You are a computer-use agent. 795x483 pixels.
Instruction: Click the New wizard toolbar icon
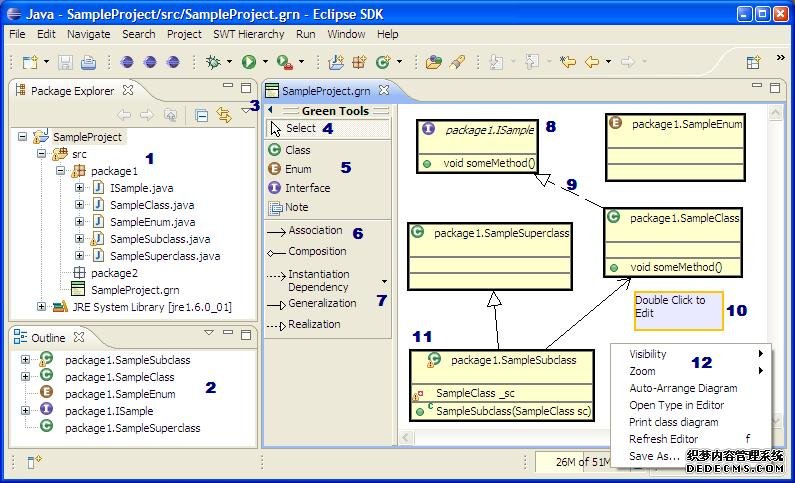(30, 62)
